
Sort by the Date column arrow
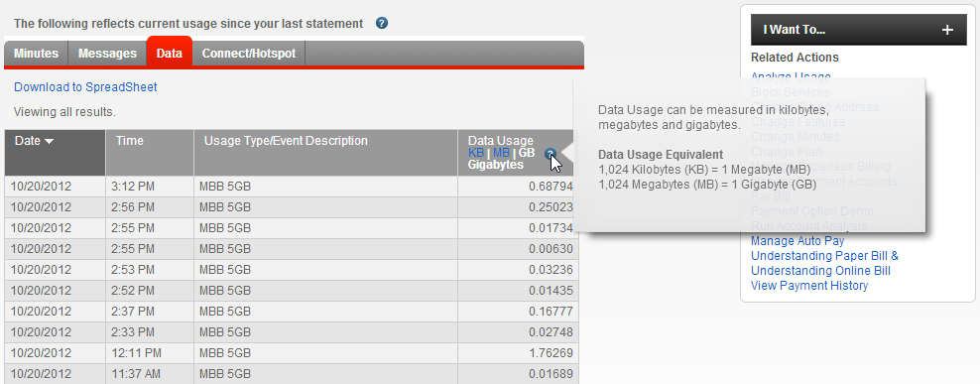click(x=50, y=141)
